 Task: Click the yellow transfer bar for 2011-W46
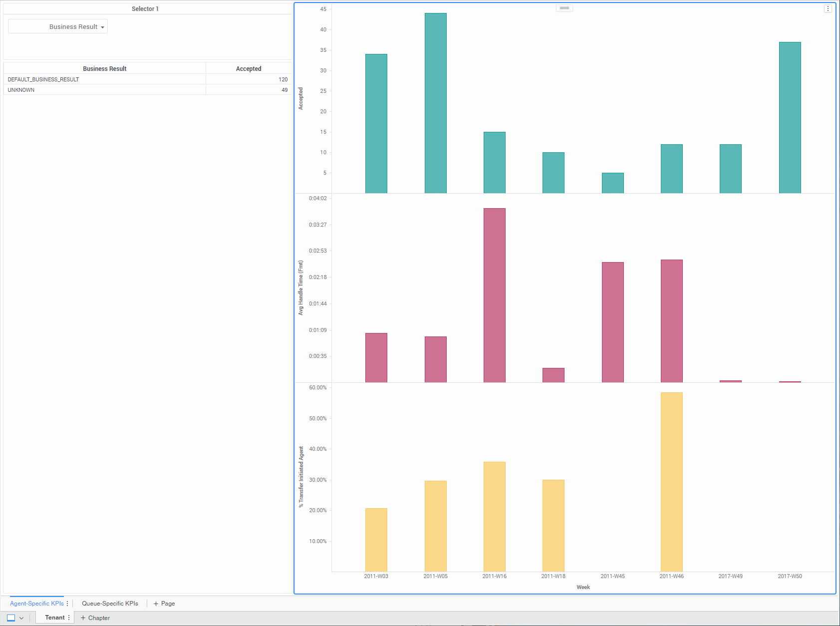tap(671, 482)
